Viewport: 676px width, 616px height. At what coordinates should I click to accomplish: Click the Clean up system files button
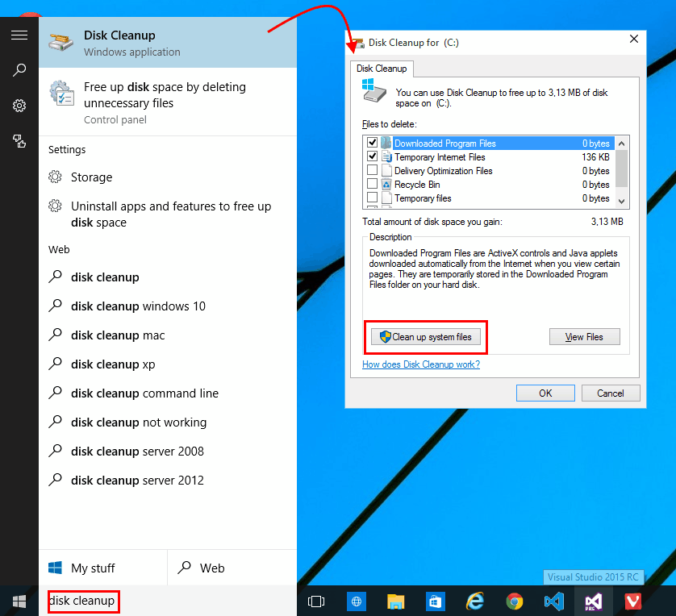pos(426,336)
